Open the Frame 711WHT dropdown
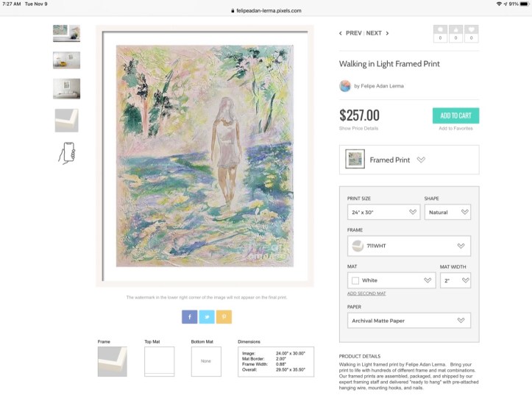Viewport: 532px width, 398px height. (408, 246)
